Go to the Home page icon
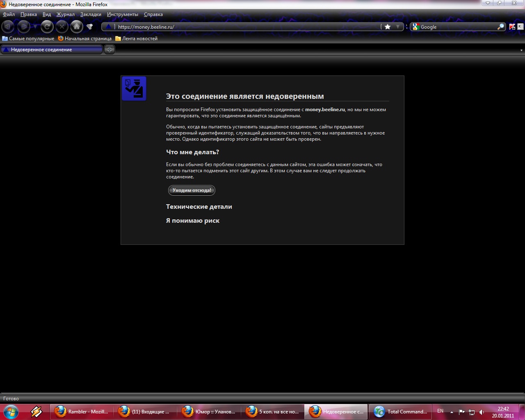525x420 pixels. (77, 27)
